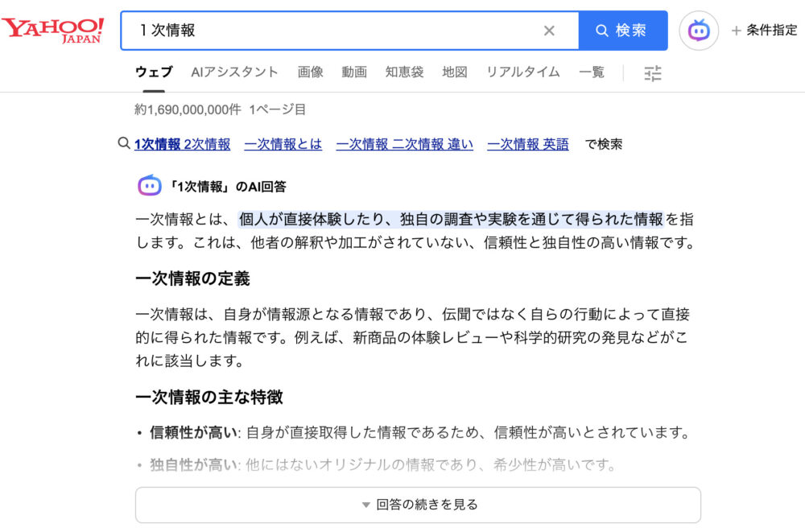This screenshot has height=532, width=805.
Task: Switch to the 画像 tab
Action: [310, 72]
